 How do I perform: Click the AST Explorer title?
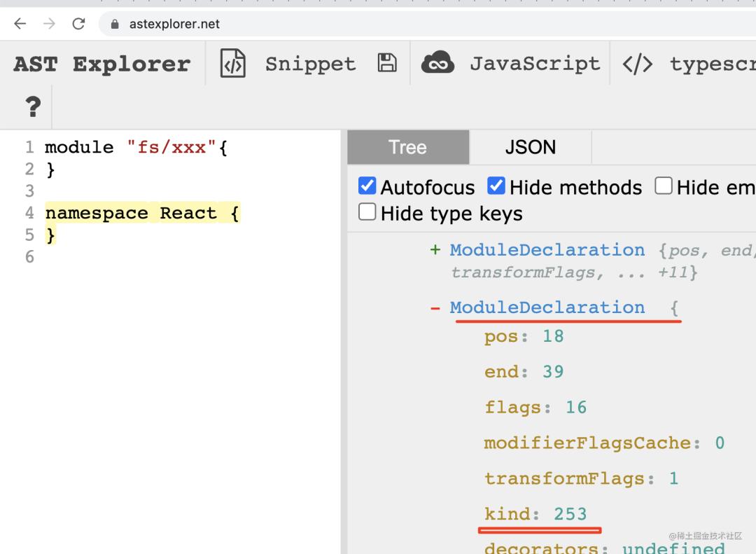102,64
